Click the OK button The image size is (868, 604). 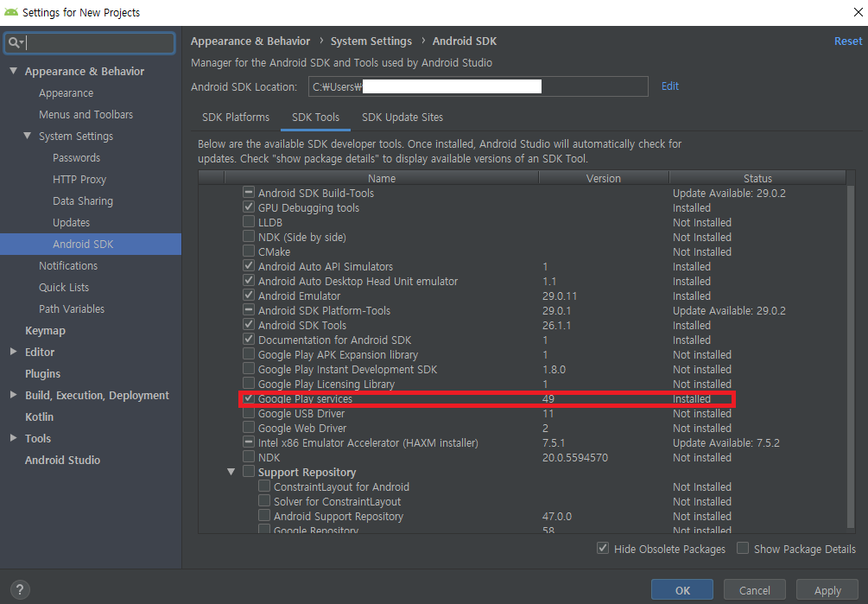pos(682,590)
